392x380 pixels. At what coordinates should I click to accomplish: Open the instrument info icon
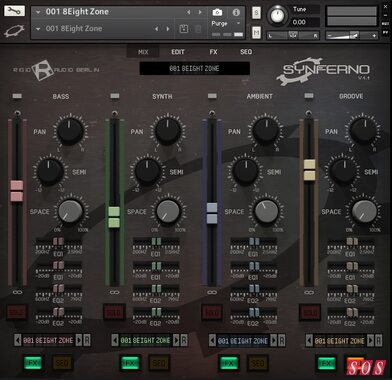click(236, 12)
